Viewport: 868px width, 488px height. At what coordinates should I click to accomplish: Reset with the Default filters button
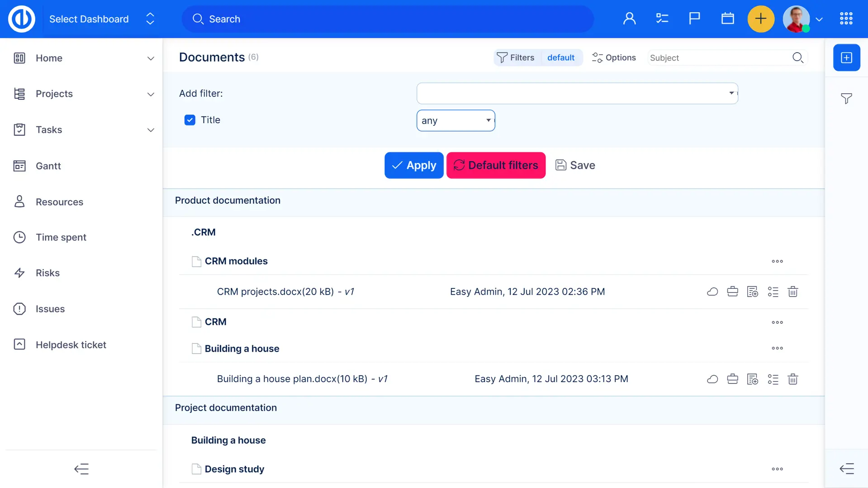tap(496, 166)
